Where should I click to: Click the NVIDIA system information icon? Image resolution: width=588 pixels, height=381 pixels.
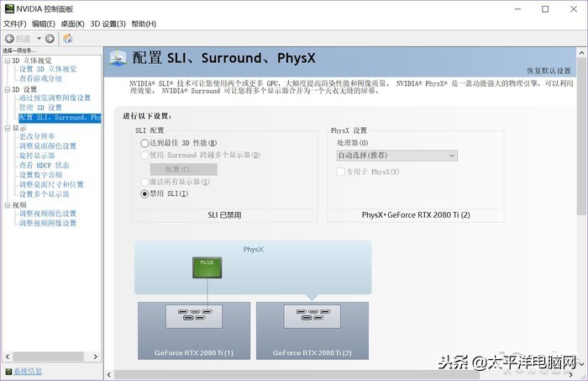(x=8, y=371)
